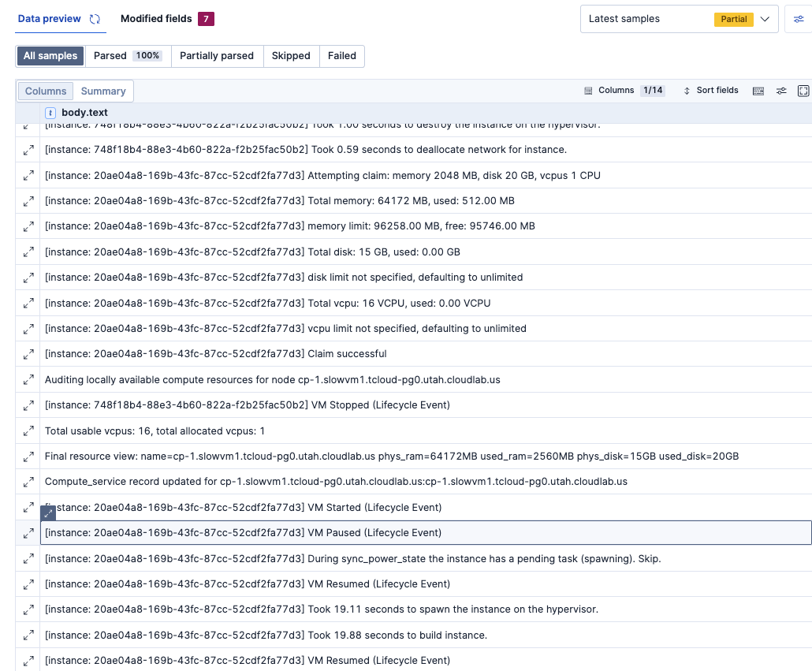
Task: Expand the row 'disk limit not specified'
Action: 28,278
